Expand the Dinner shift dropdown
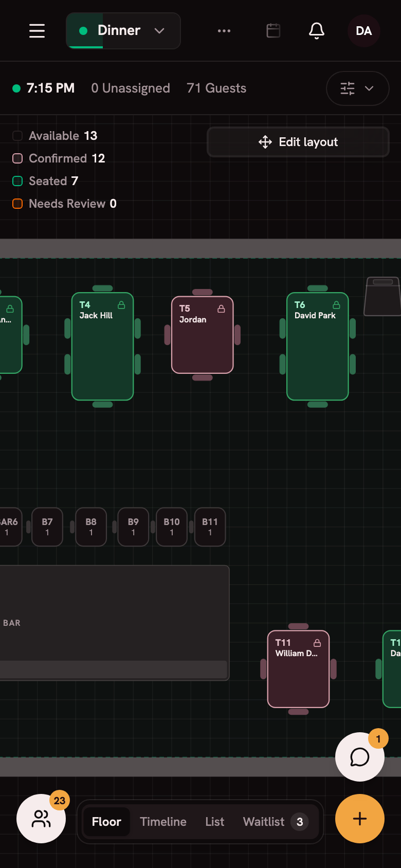 [123, 31]
